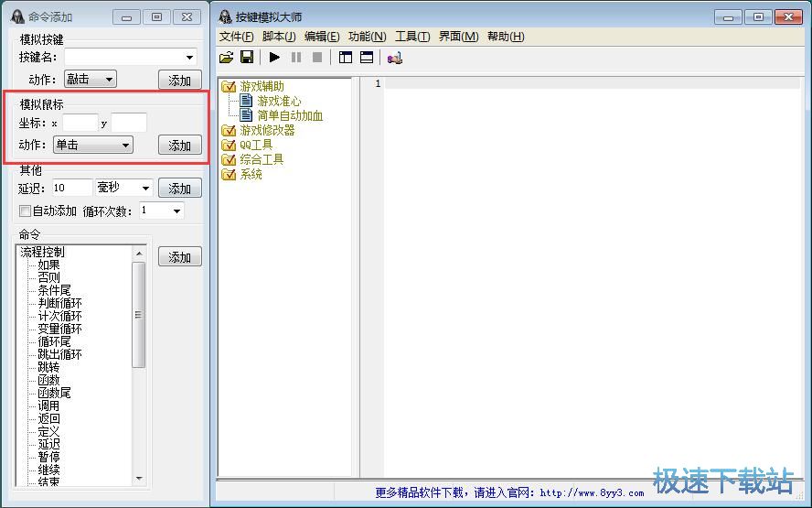Enable the 自动添加 checkbox
Screen dimensions: 812x508
25,211
